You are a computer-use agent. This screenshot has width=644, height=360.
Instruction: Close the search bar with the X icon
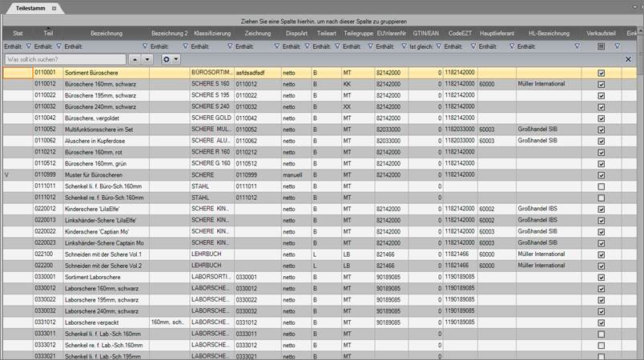pyautogui.click(x=629, y=59)
